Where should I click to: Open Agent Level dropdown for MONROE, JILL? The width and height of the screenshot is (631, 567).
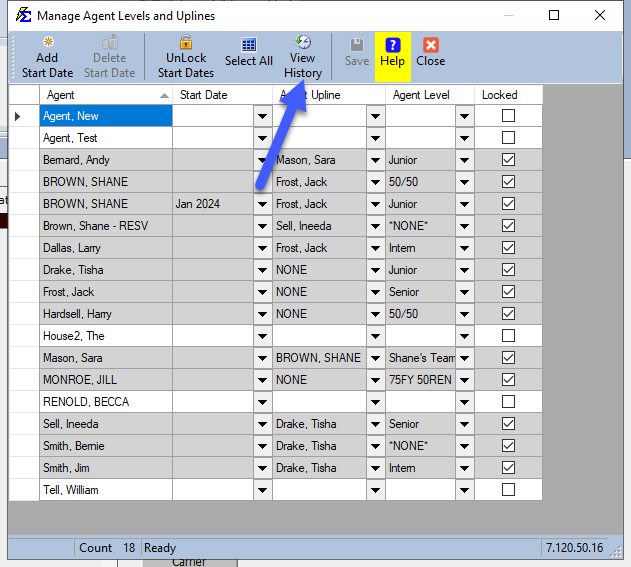tap(464, 380)
